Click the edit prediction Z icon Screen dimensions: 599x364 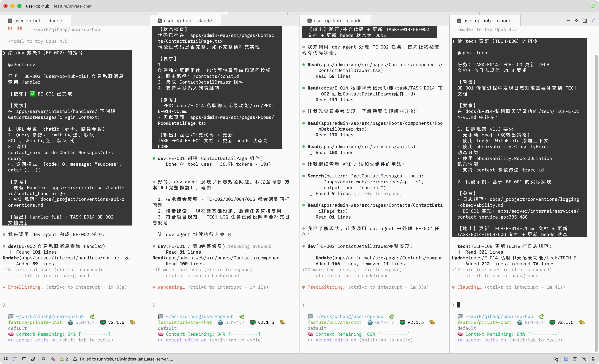555,359
